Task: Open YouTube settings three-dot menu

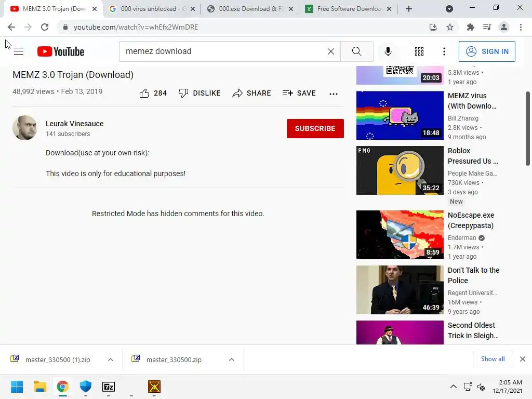Action: [444, 51]
